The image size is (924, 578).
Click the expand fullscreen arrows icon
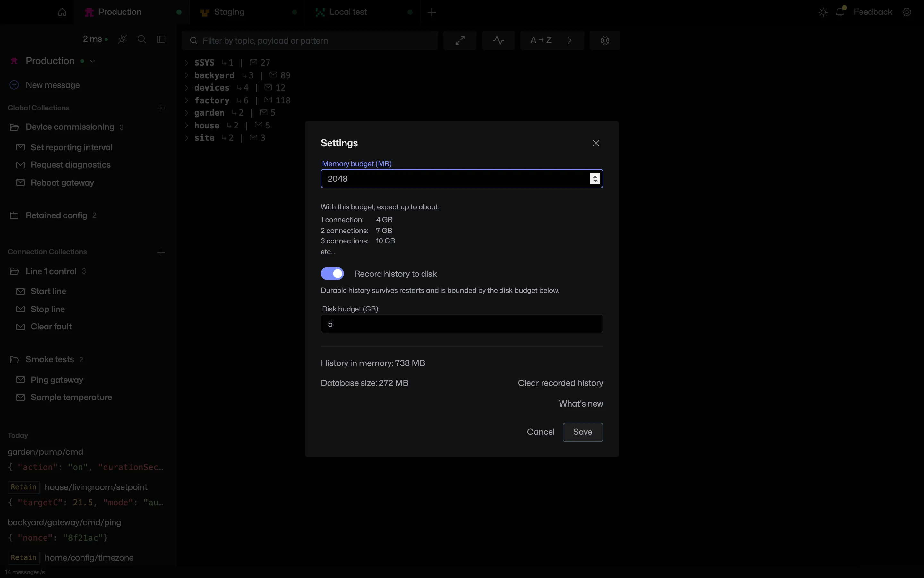460,40
